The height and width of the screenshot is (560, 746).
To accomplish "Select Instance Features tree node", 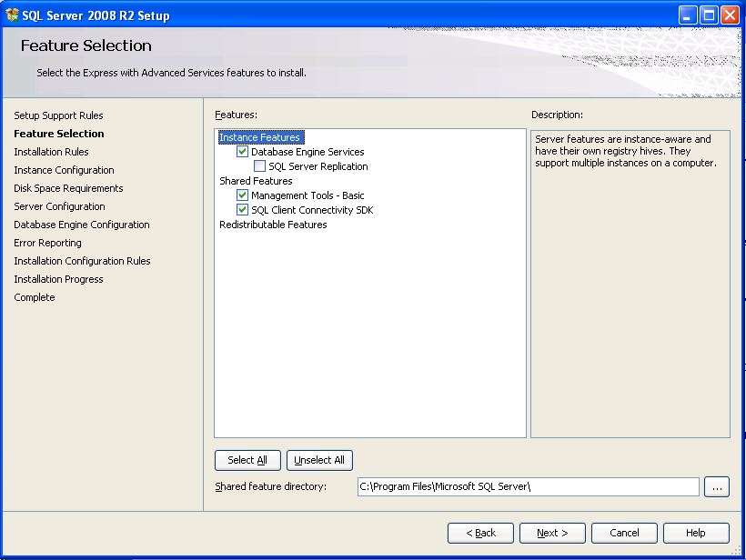I will click(259, 137).
